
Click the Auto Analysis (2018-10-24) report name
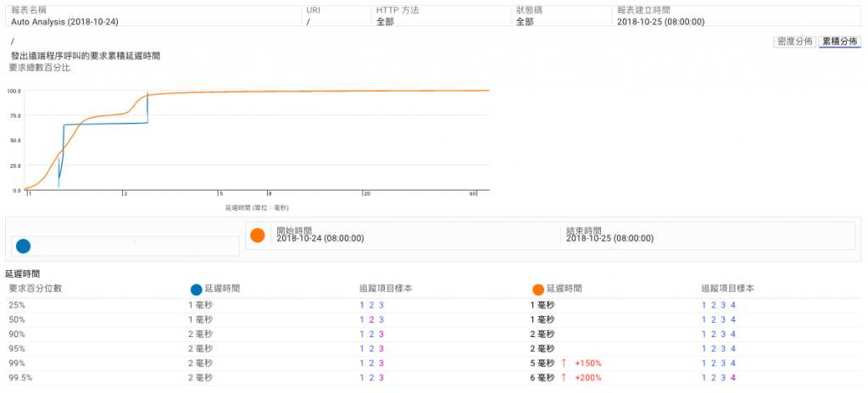[x=64, y=21]
